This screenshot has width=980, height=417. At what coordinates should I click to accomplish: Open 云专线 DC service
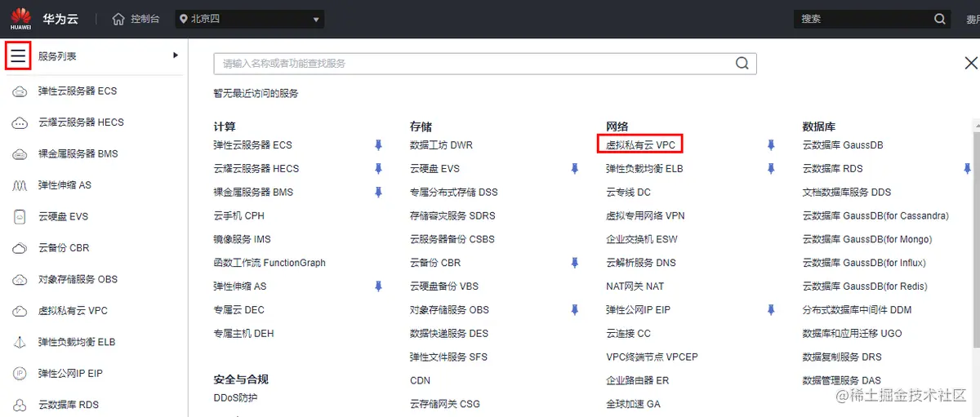pyautogui.click(x=628, y=193)
